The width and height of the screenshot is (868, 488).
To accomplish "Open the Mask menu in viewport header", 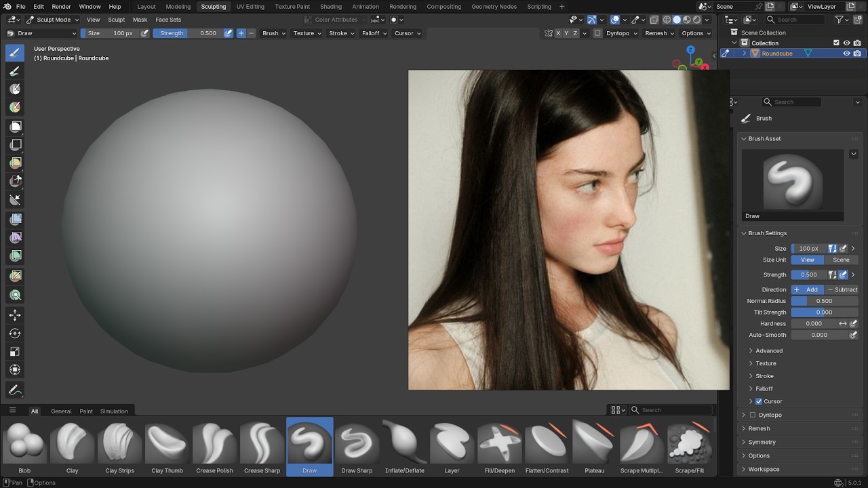I will [x=140, y=20].
